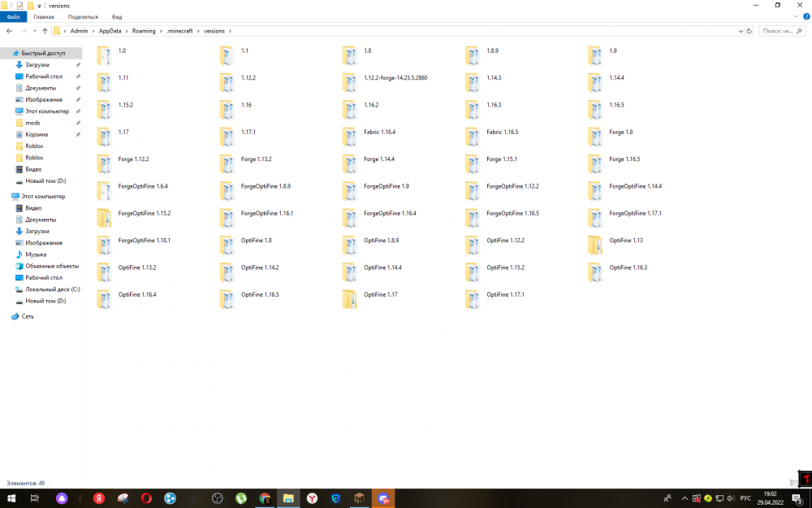This screenshot has width=812, height=508.
Task: Go up one folder level arrow
Action: 45,31
